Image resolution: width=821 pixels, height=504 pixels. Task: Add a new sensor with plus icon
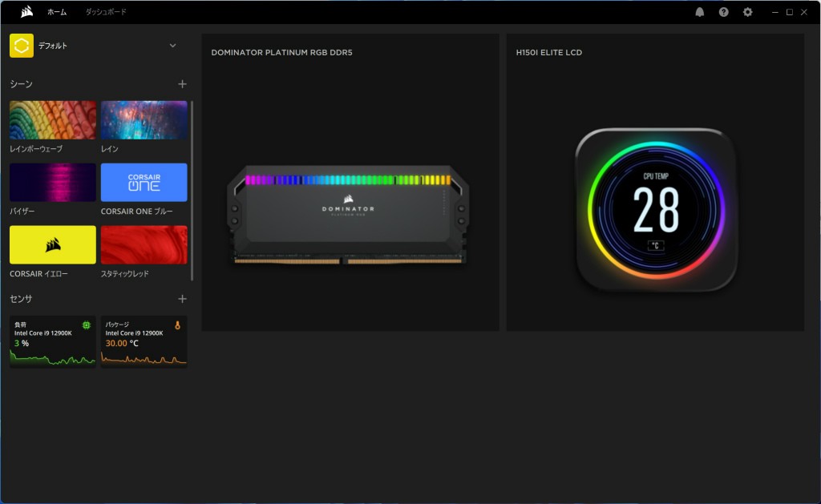pos(182,299)
